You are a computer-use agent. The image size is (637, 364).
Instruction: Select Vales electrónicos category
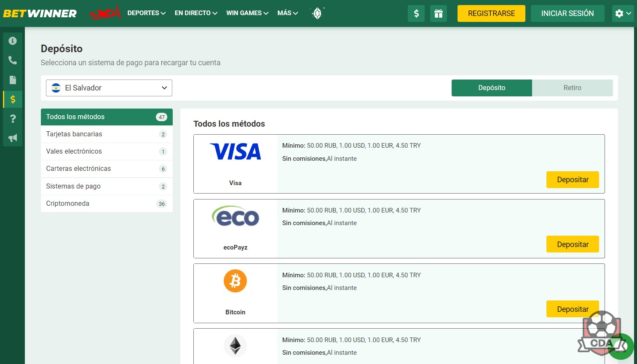[x=107, y=151]
